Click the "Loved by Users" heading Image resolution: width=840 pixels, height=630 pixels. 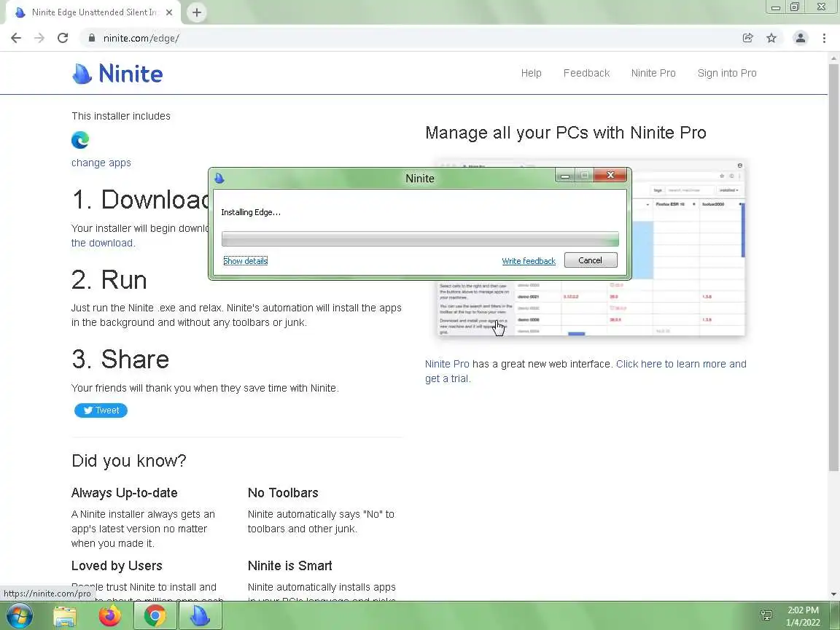tap(117, 566)
